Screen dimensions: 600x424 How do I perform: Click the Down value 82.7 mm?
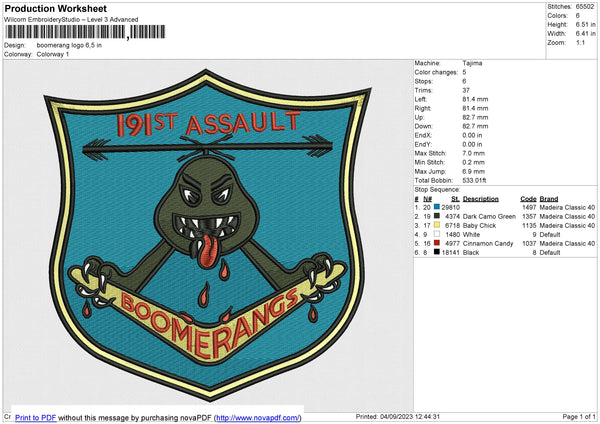pos(475,126)
